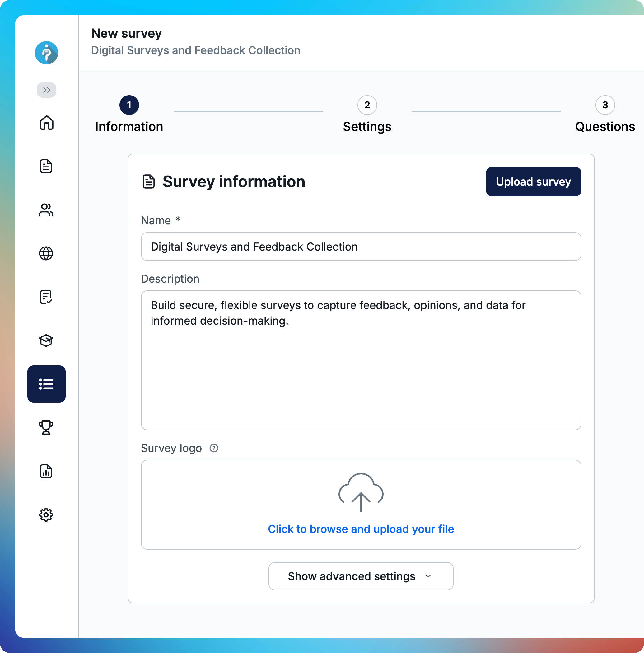Click the Survey logo help icon
This screenshot has height=653, width=644.
coord(214,448)
